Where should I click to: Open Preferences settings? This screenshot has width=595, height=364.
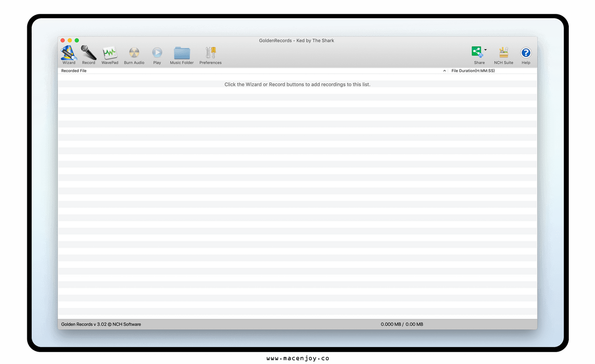click(x=211, y=54)
